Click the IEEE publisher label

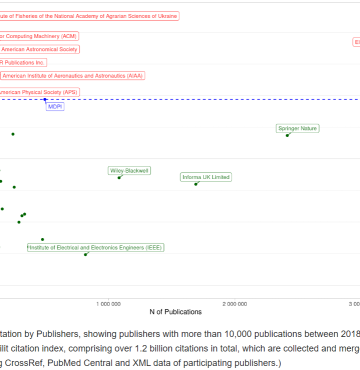pyautogui.click(x=96, y=248)
